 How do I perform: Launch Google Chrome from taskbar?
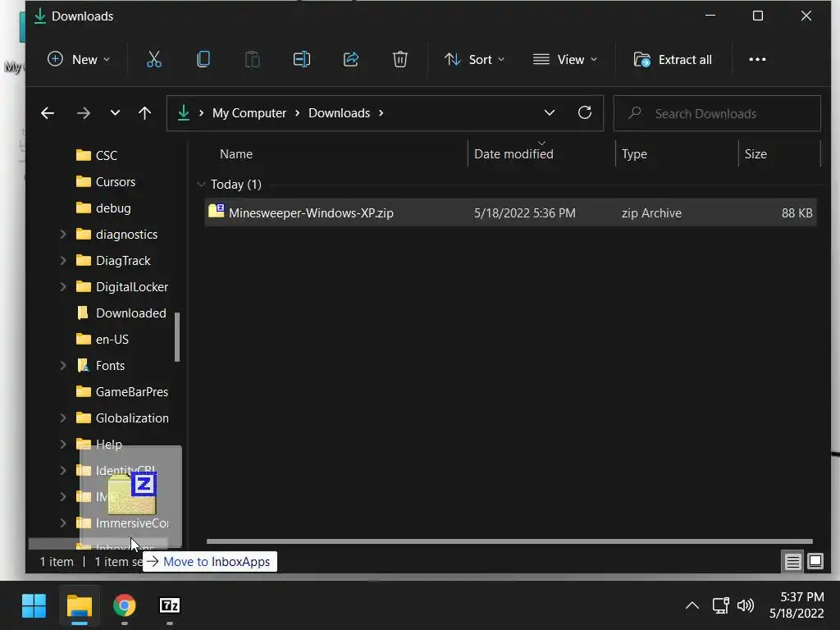125,606
